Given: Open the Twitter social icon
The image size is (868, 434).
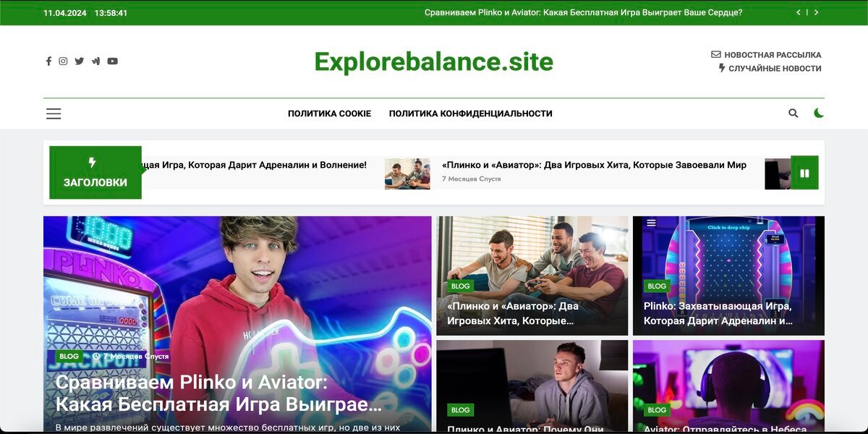Looking at the screenshot, I should pyautogui.click(x=80, y=61).
